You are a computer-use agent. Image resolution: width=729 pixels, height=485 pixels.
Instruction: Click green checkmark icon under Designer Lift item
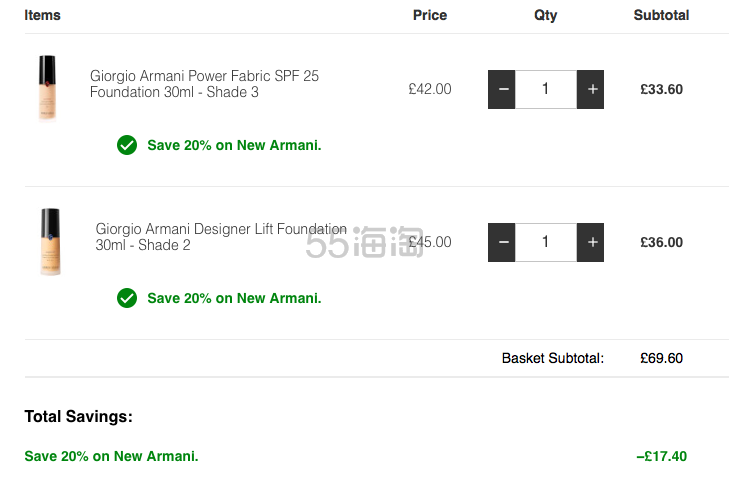(127, 298)
